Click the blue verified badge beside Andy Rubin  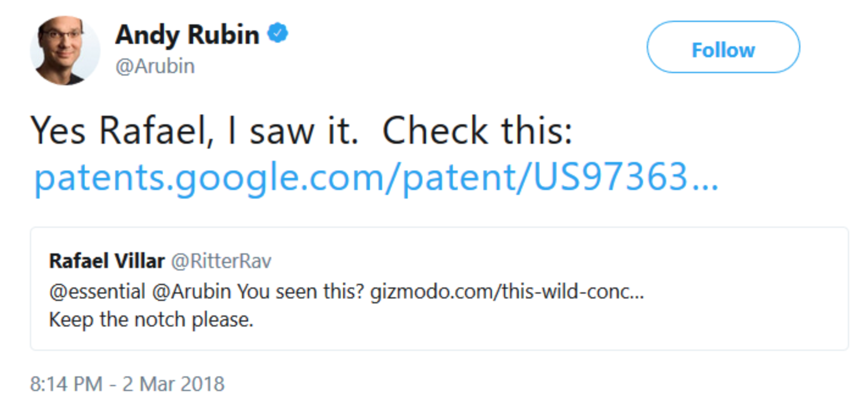pos(277,34)
